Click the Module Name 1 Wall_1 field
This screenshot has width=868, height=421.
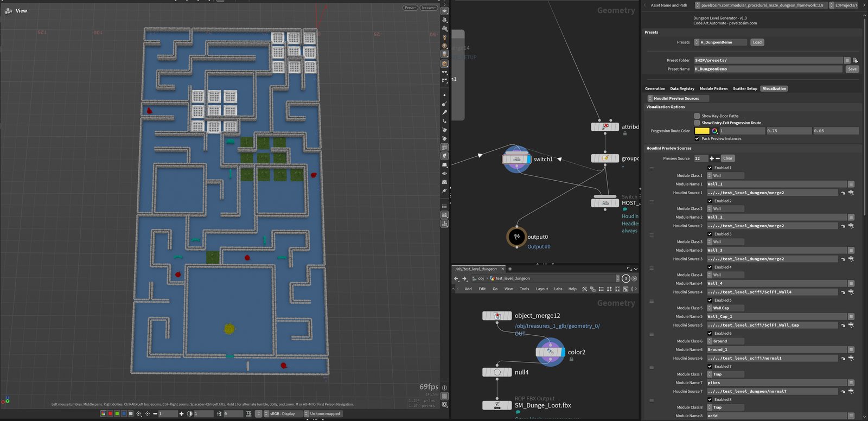776,184
